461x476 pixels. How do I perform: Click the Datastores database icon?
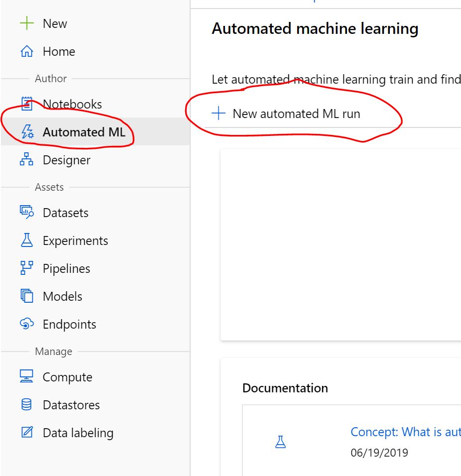pyautogui.click(x=27, y=405)
